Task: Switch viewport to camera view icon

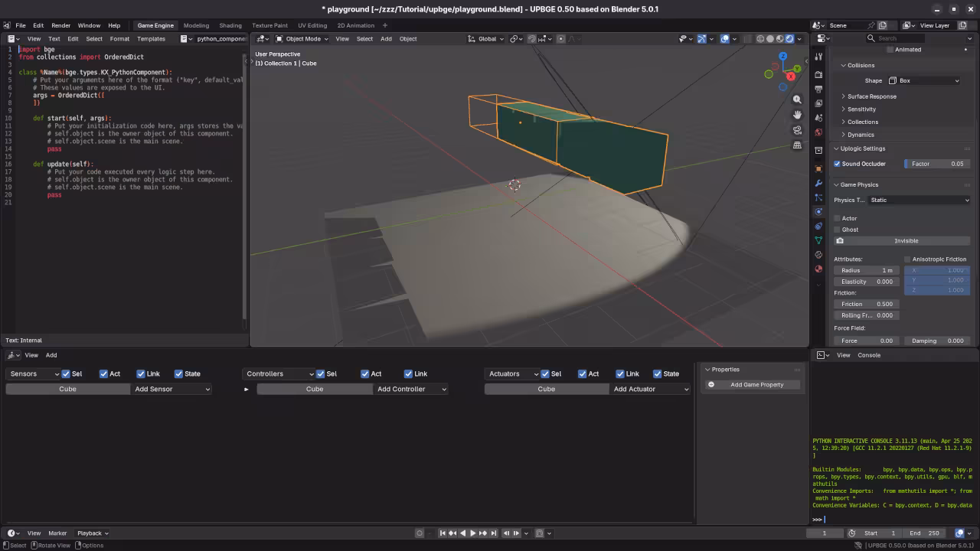Action: [x=797, y=129]
